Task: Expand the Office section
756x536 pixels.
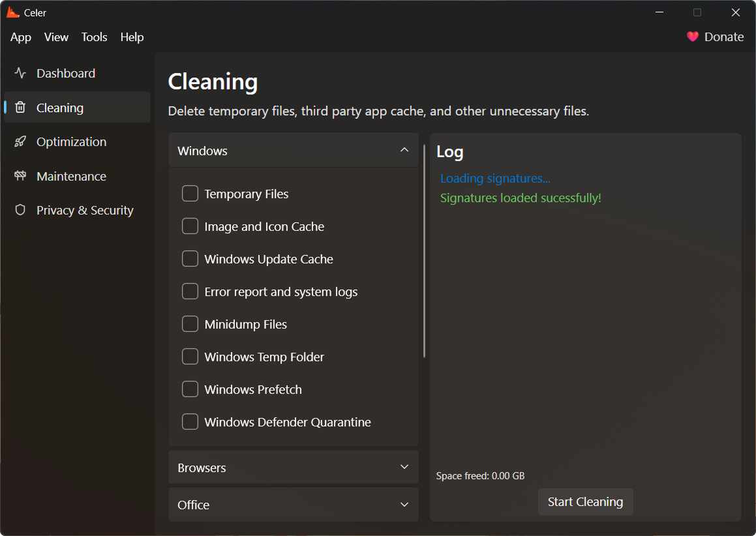Action: pyautogui.click(x=404, y=505)
